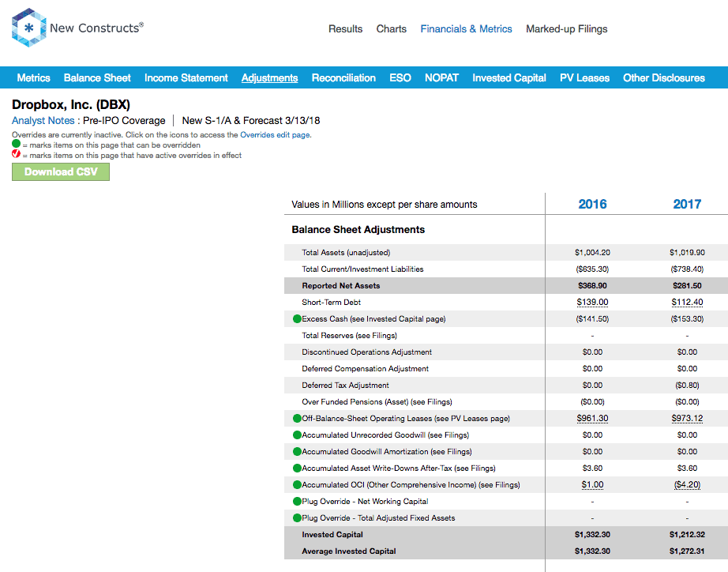The image size is (728, 572).
Task: Click green override dot beside Excess Cash
Action: pos(297,318)
